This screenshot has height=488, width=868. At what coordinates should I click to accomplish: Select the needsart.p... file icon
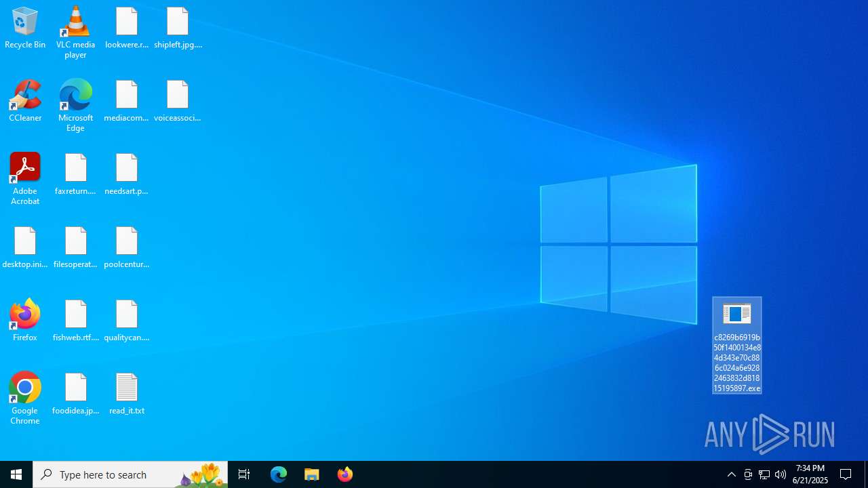(x=127, y=174)
